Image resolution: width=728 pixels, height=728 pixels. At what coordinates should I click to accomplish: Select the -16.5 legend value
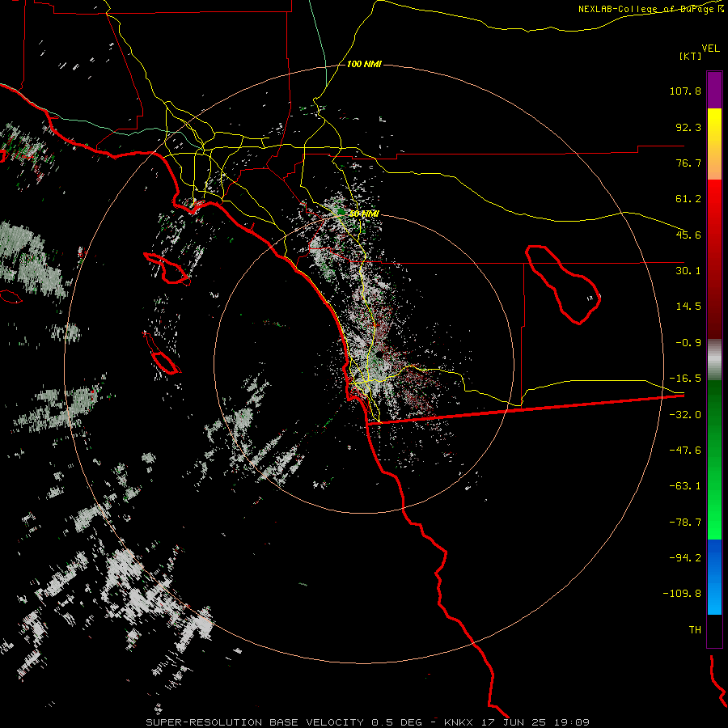(685, 379)
